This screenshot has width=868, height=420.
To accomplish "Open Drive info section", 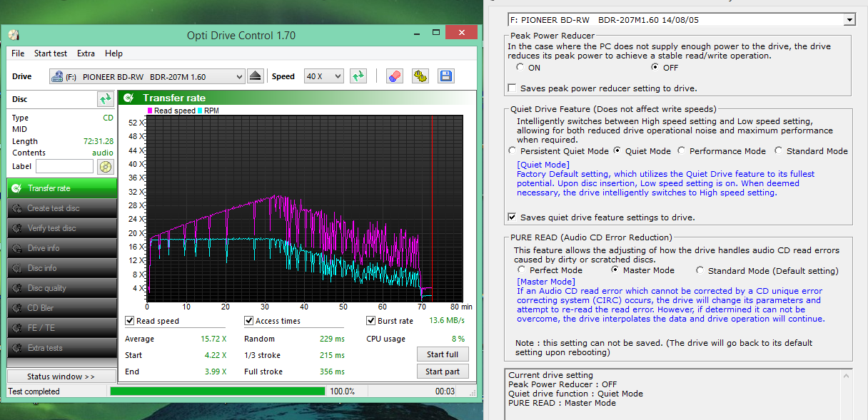I will [x=61, y=248].
